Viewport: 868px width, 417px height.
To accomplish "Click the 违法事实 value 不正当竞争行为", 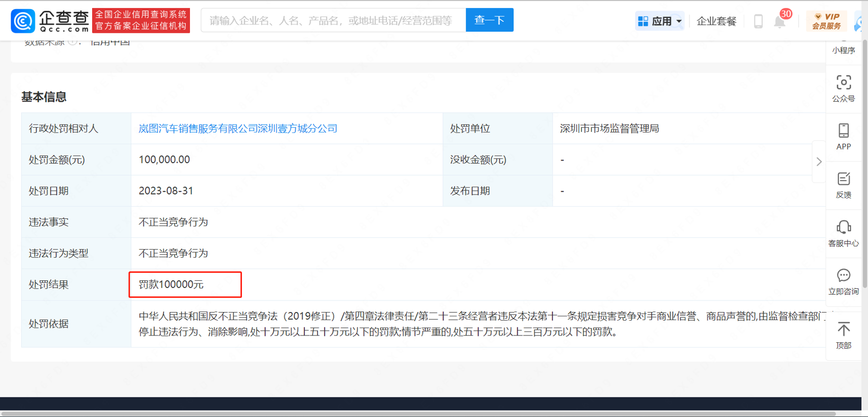I will [173, 222].
